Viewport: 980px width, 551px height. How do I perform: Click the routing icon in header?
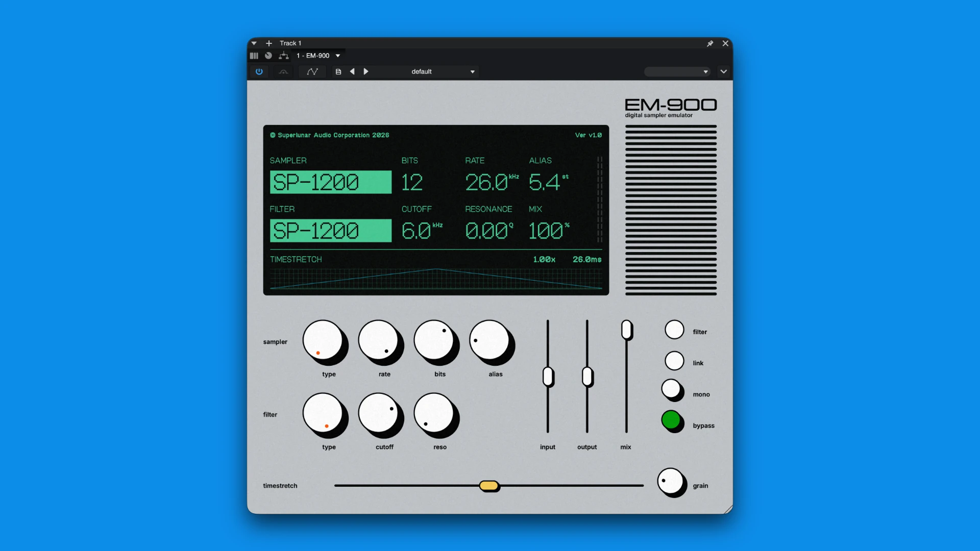[284, 56]
